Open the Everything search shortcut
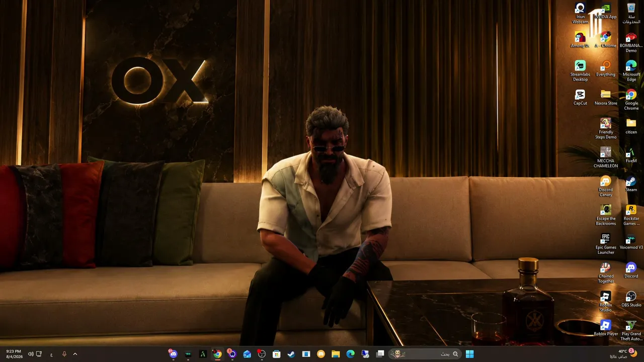This screenshot has width=644, height=362. 606,69
